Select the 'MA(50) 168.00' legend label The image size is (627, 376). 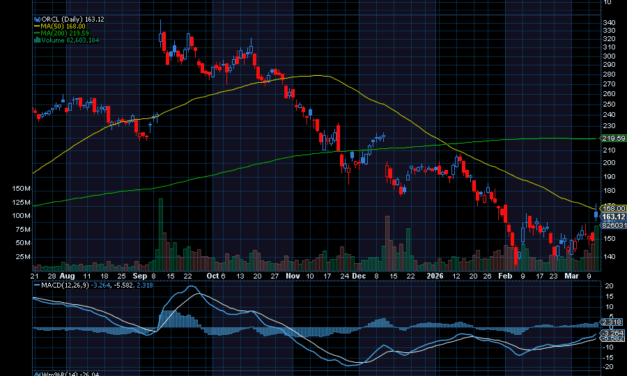coord(63,26)
